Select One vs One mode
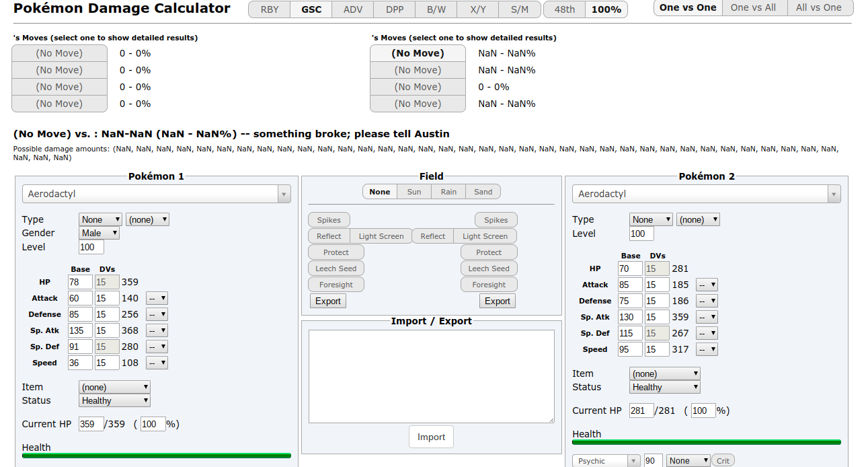This screenshot has width=868, height=467. coord(688,7)
